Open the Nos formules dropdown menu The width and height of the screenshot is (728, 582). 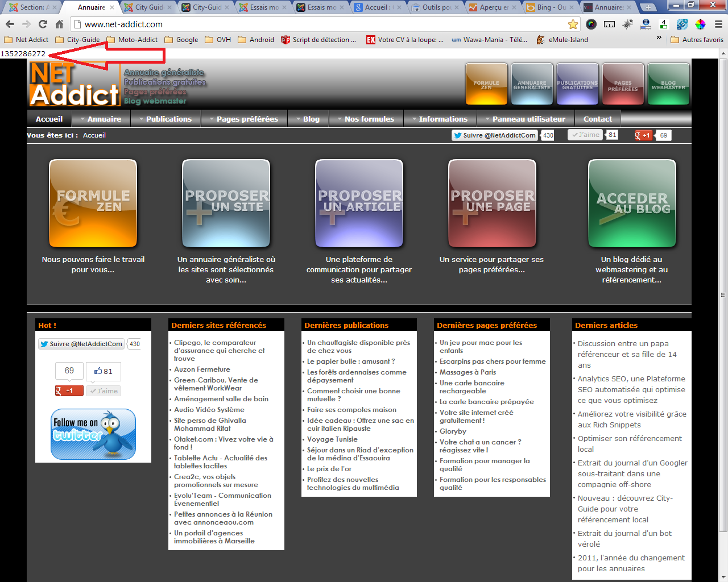tap(366, 119)
